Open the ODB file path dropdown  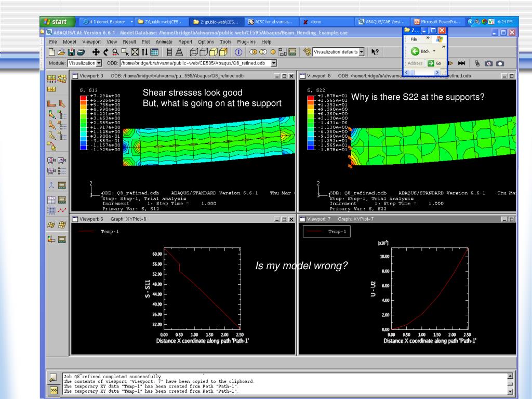click(274, 63)
